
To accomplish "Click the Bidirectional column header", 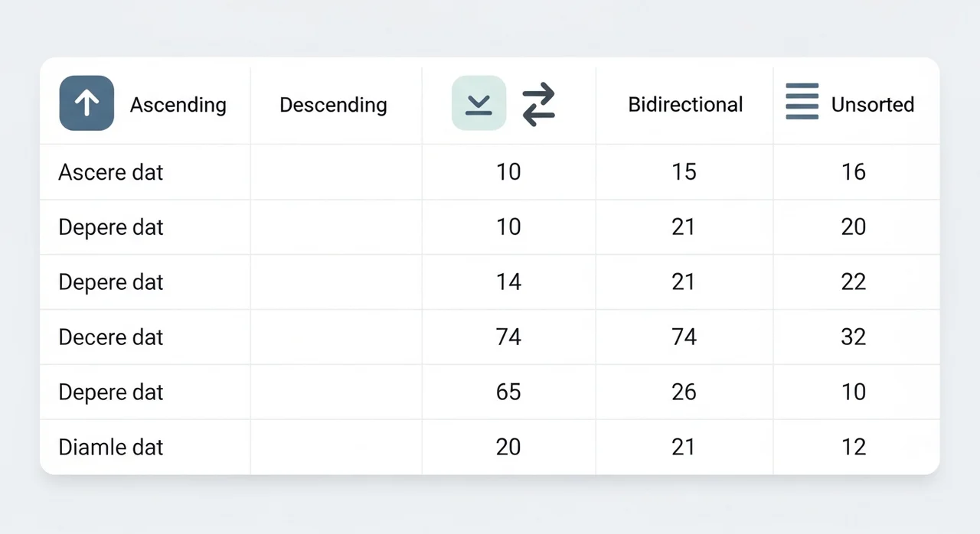I will pyautogui.click(x=685, y=105).
